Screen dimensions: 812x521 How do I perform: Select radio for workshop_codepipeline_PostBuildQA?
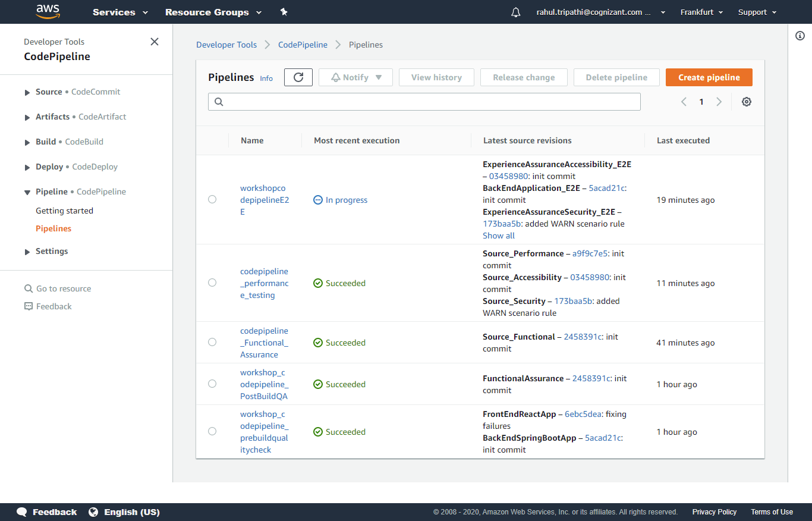click(x=212, y=384)
